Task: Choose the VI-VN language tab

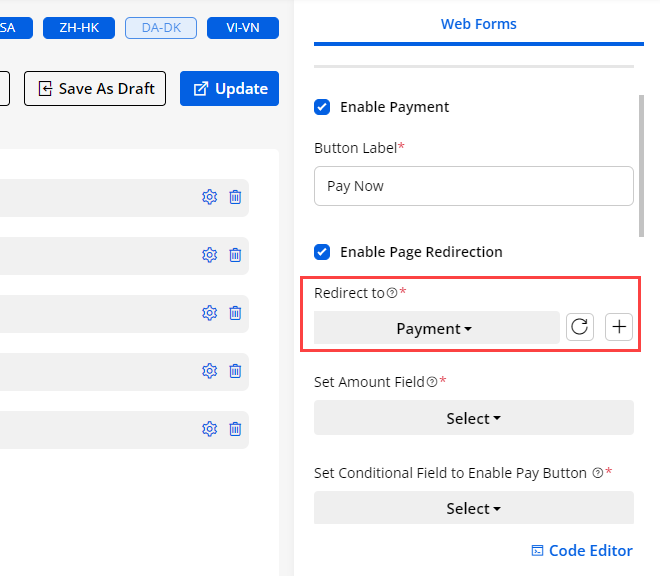Action: (242, 28)
